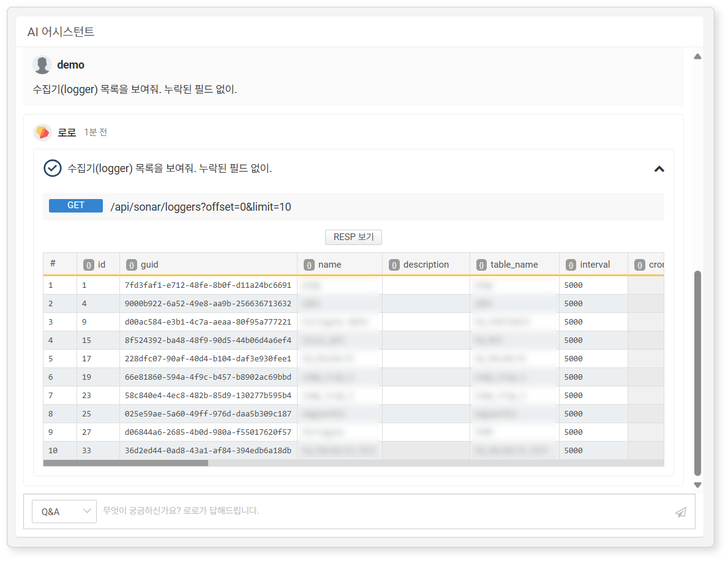Click id value 25 in row 8

86,414
